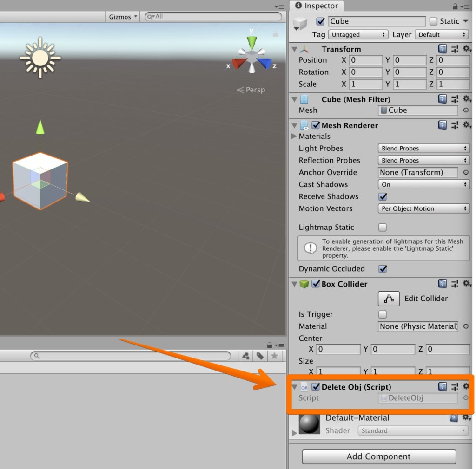Click the Persp view label in Scene view

(255, 90)
